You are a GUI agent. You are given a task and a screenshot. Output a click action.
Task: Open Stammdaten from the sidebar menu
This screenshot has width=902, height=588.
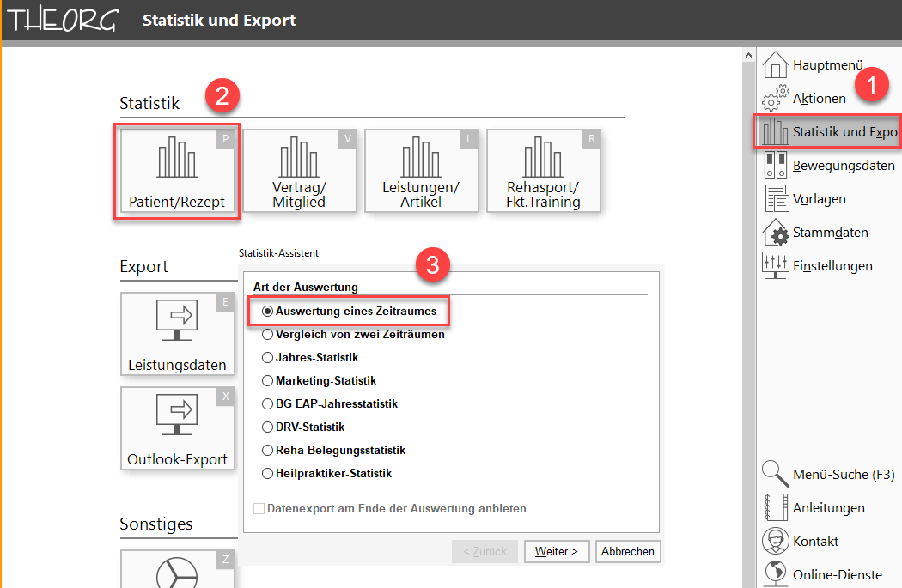[x=829, y=233]
